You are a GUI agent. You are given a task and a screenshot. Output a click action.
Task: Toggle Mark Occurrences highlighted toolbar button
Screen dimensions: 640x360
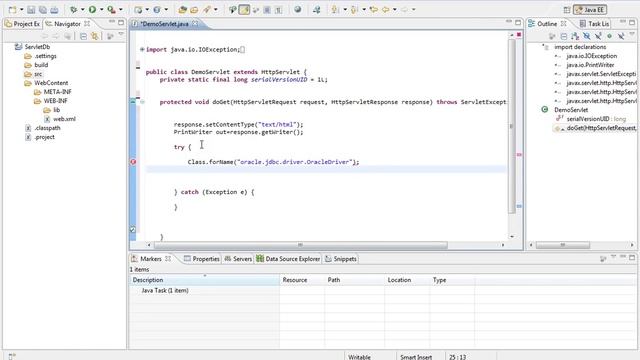pos(244,9)
